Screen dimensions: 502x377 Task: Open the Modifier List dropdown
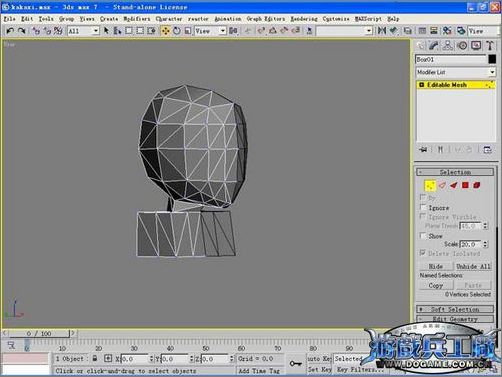pyautogui.click(x=455, y=72)
